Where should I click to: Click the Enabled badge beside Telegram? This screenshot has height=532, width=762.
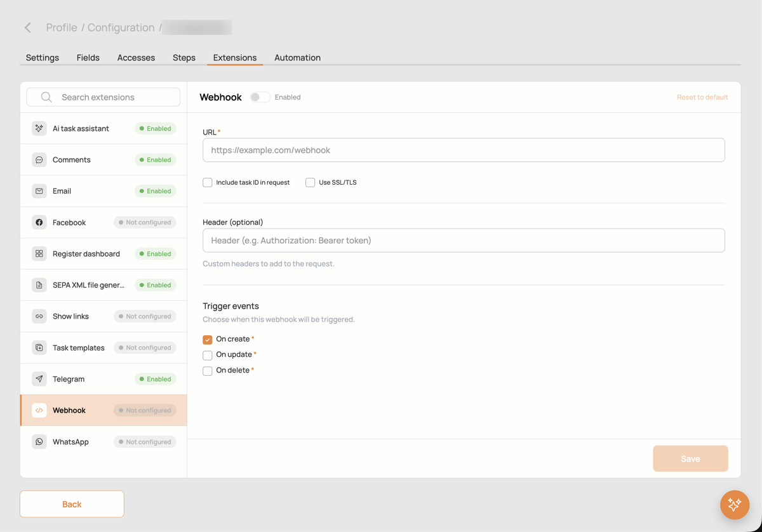tap(156, 379)
